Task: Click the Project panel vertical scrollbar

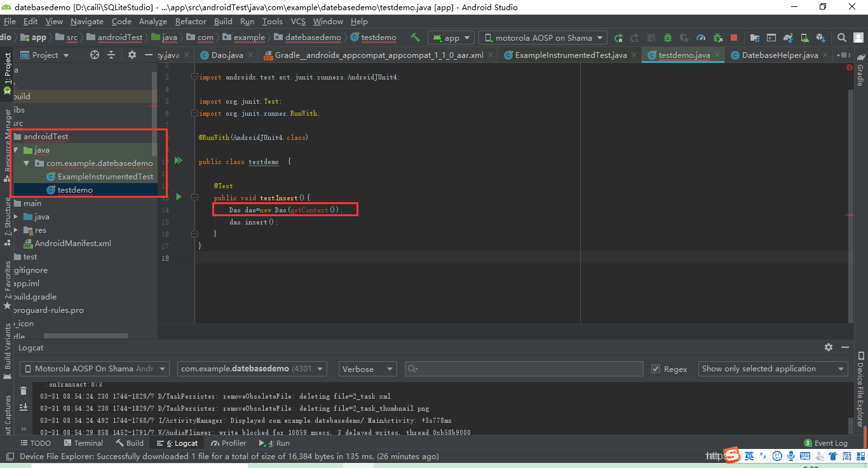Action: [154, 114]
